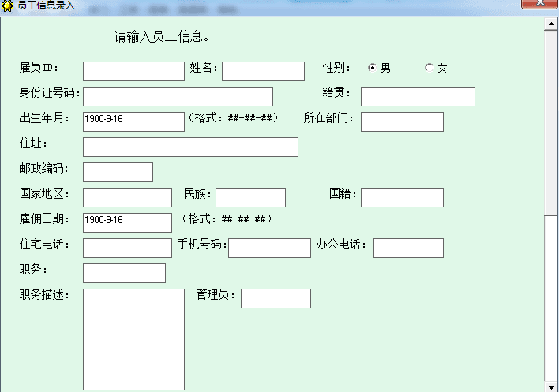
Task: Click the 雇佣日期 date field
Action: point(127,223)
